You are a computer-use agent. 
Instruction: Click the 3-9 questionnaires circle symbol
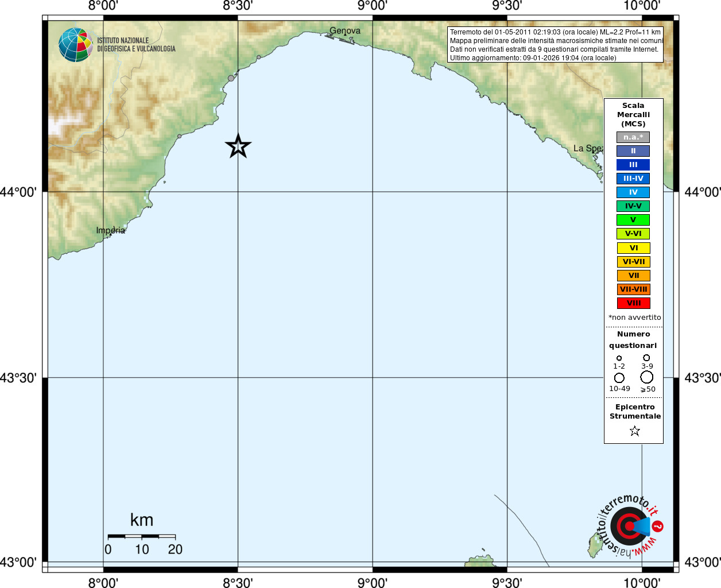click(x=646, y=358)
